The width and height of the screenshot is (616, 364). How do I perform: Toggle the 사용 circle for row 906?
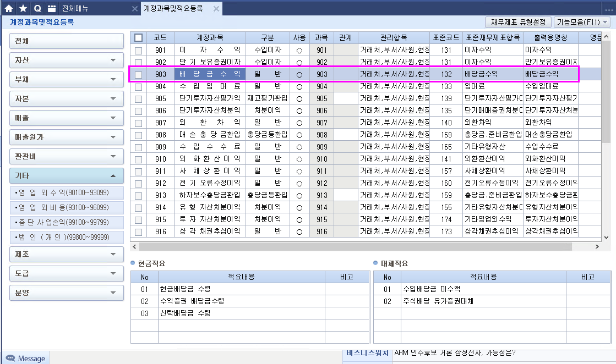299,111
